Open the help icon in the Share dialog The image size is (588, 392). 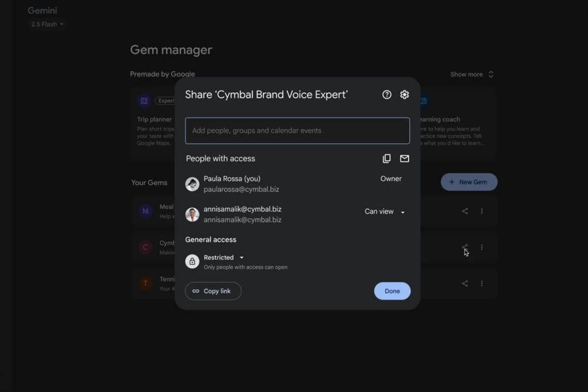tap(387, 95)
